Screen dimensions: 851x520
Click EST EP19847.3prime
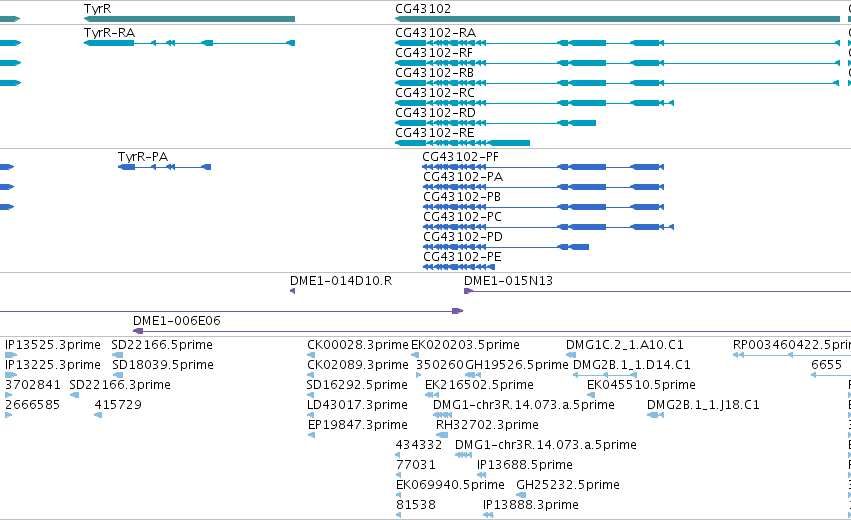click(x=357, y=425)
